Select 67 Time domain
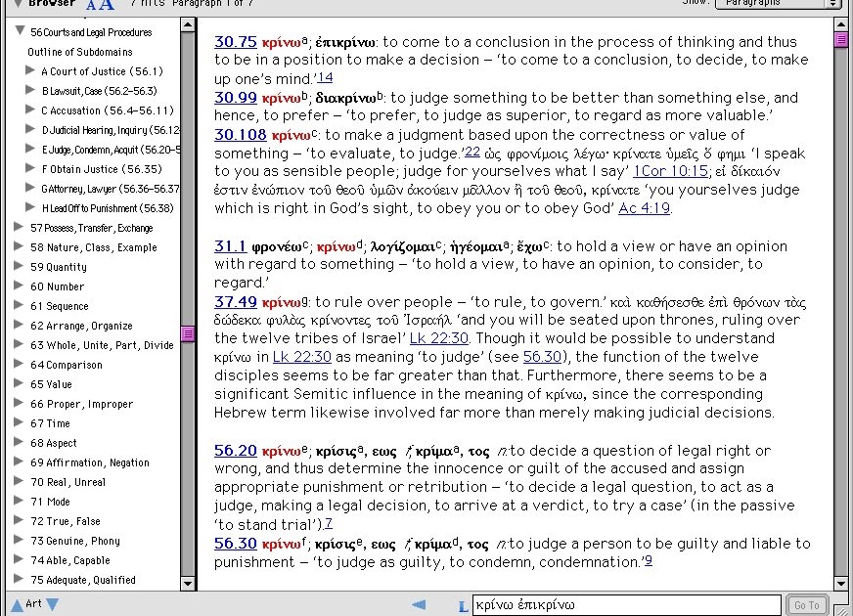 [50, 423]
